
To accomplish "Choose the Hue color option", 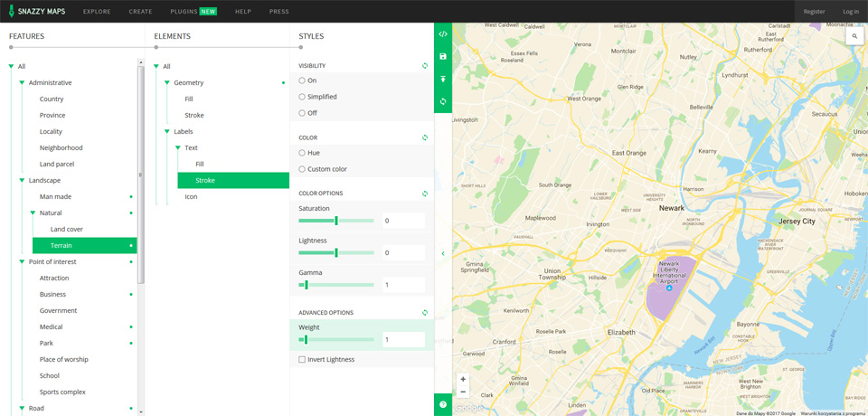I will (x=302, y=153).
